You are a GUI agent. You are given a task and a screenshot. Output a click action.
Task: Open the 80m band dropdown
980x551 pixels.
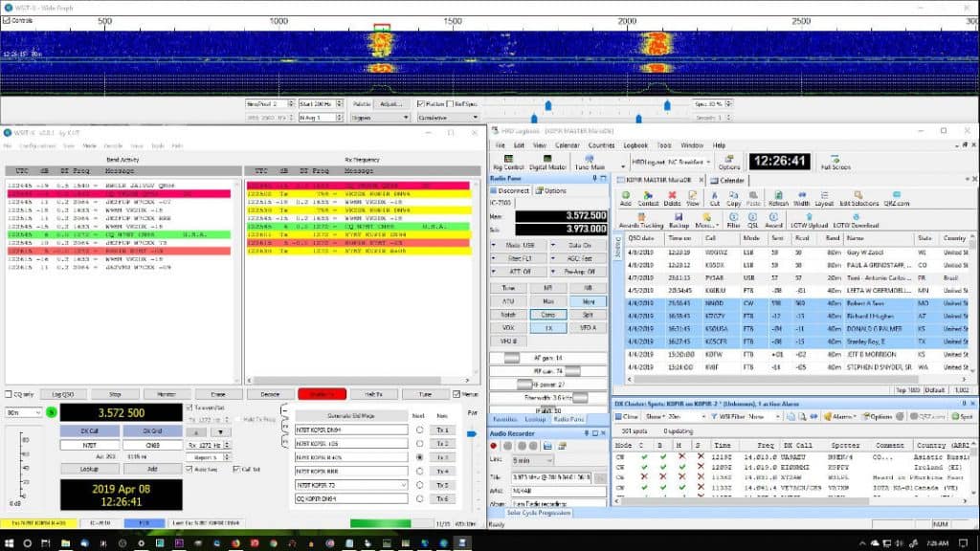(x=22, y=412)
